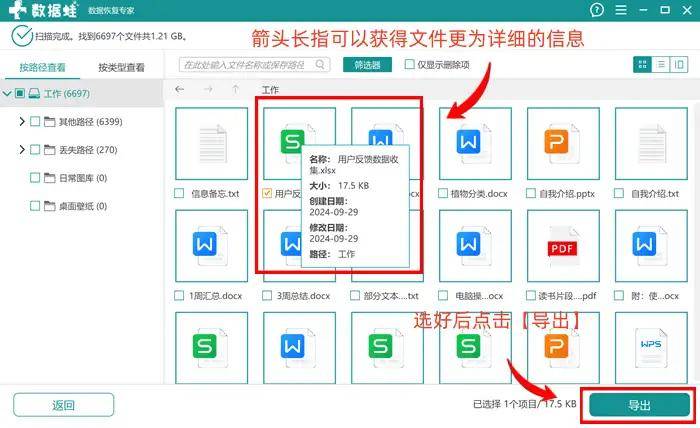Check the 信息备忘.txt file checkbox
The height and width of the screenshot is (428, 700).
click(x=180, y=192)
